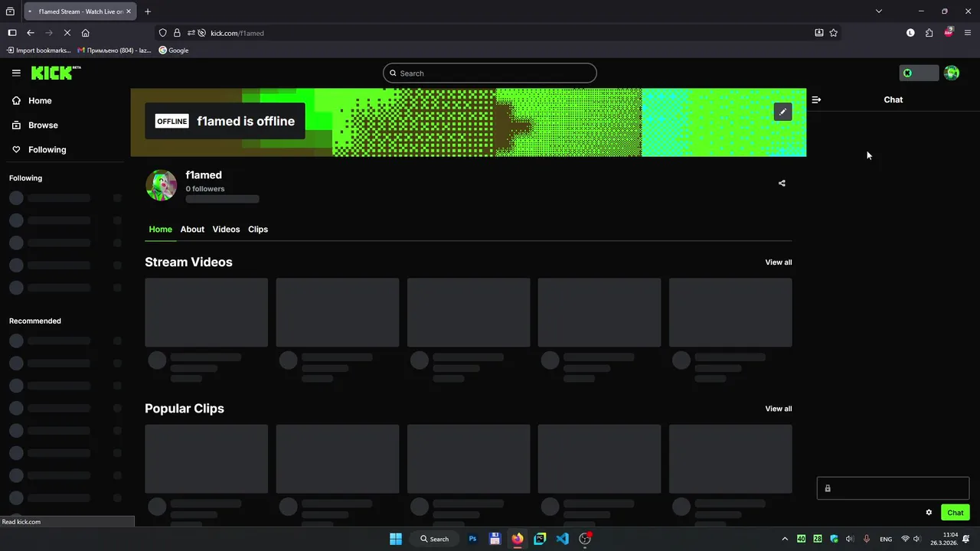Open Import bookmarks bookmark item
The height and width of the screenshot is (551, 980).
click(x=38, y=51)
